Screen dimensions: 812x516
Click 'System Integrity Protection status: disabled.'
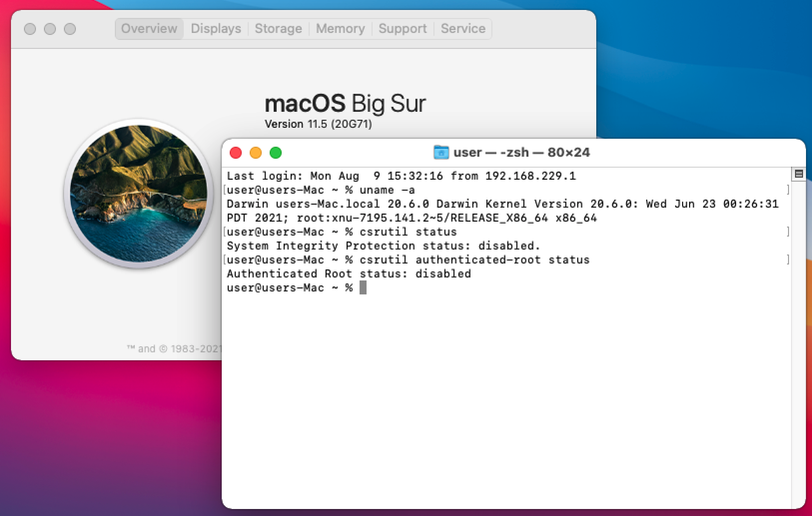click(384, 246)
